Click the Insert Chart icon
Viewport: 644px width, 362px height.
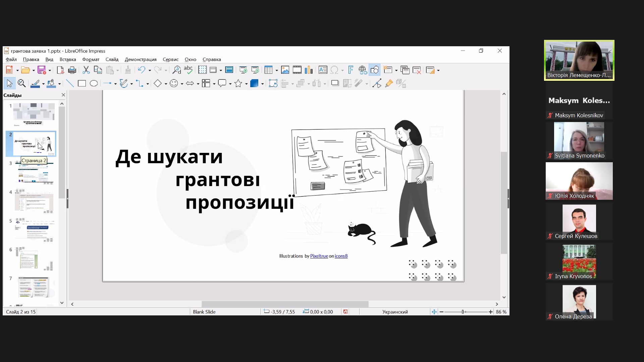(309, 70)
